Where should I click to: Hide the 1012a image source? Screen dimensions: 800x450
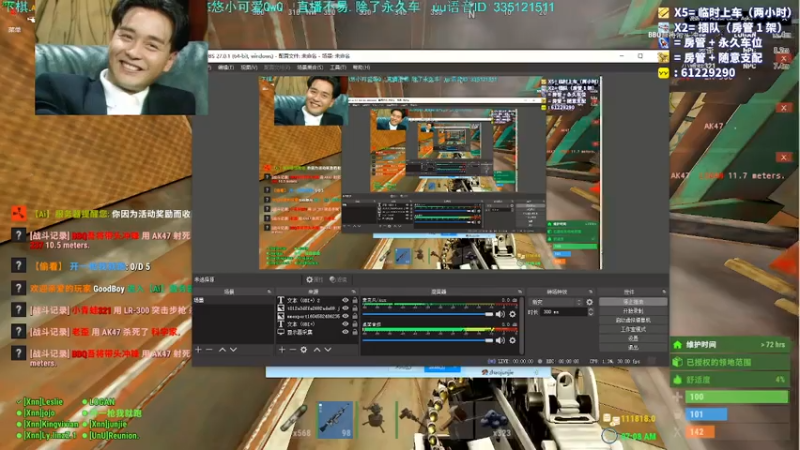(345, 308)
